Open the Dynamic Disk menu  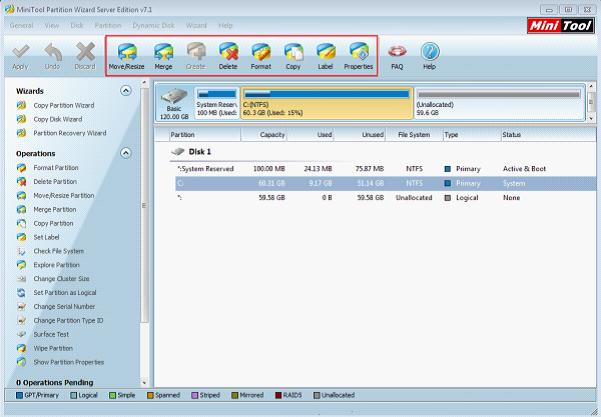pyautogui.click(x=153, y=26)
